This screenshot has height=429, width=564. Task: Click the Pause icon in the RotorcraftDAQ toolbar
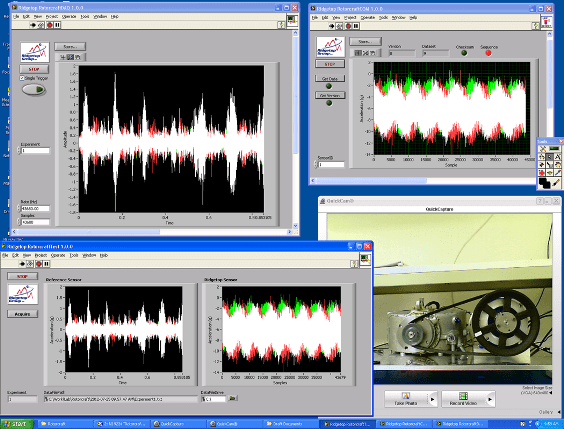tap(57, 25)
